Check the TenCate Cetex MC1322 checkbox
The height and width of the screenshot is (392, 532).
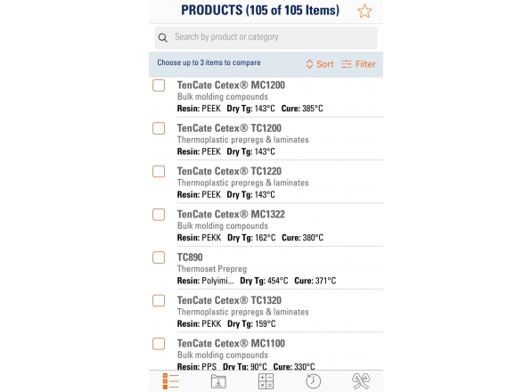pyautogui.click(x=159, y=215)
